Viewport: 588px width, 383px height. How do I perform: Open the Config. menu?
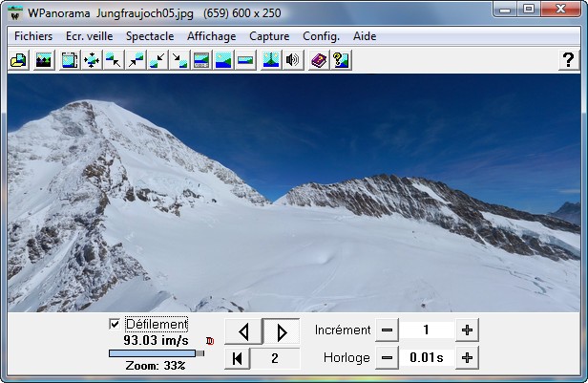321,36
